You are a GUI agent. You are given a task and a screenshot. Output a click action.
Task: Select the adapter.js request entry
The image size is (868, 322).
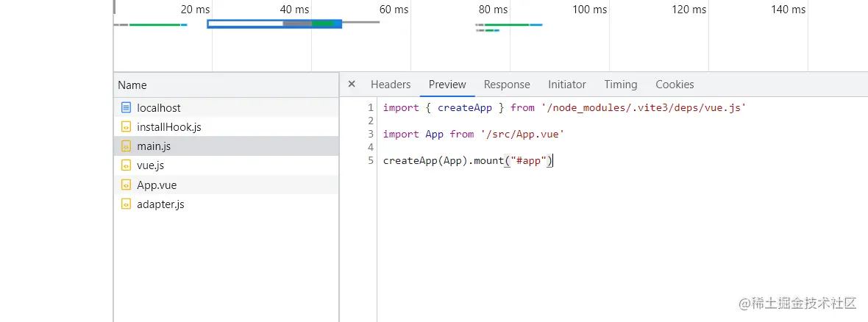(160, 204)
